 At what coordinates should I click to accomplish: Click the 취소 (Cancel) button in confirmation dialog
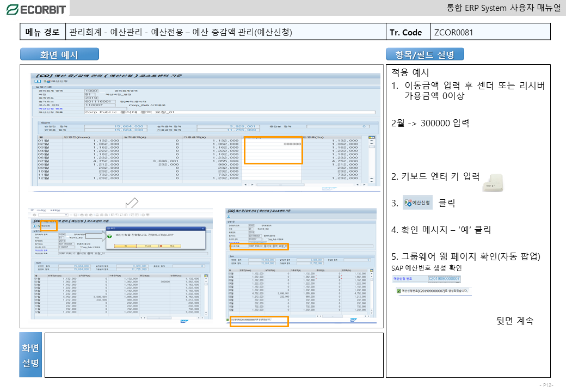[x=171, y=246]
